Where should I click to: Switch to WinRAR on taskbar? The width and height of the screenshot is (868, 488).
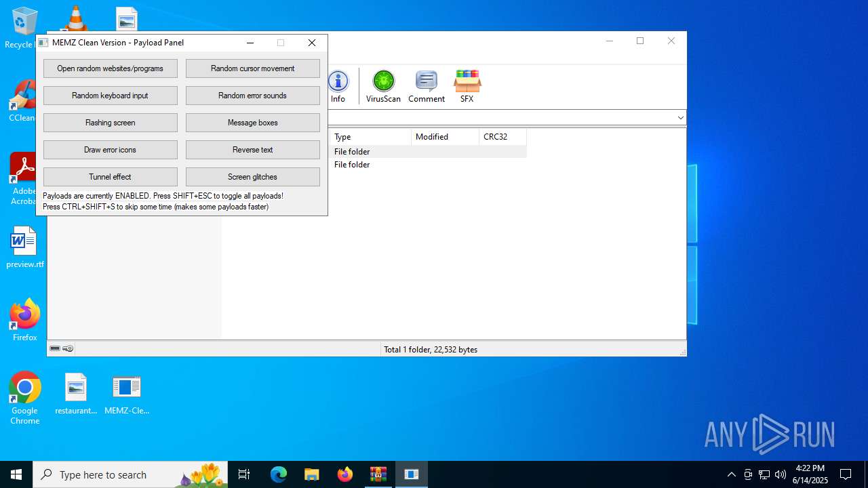click(378, 474)
